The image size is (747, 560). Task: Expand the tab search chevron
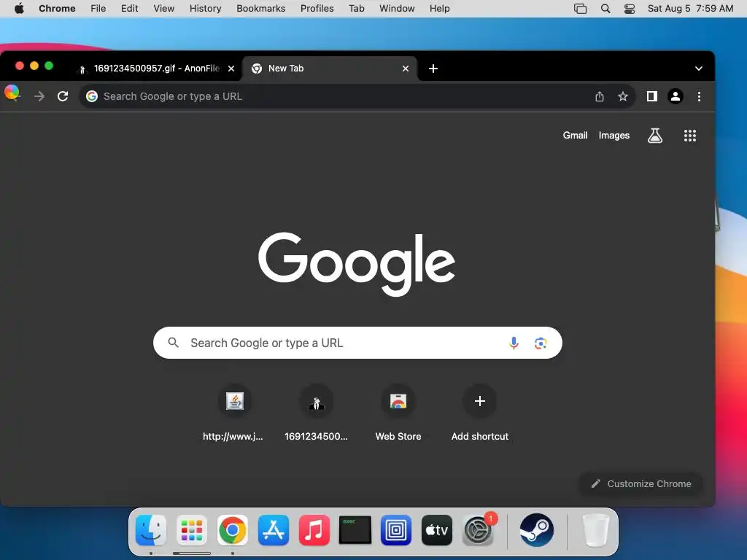698,69
